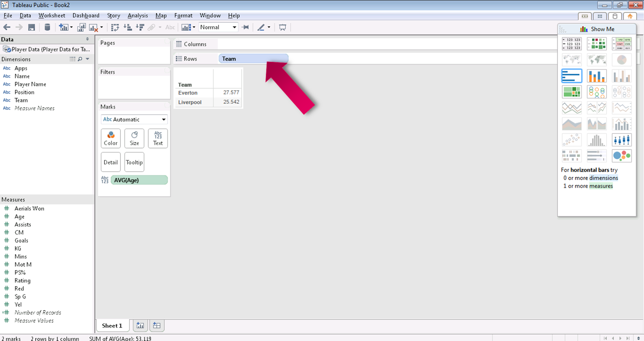Click the Highlight pen icon

point(261,27)
